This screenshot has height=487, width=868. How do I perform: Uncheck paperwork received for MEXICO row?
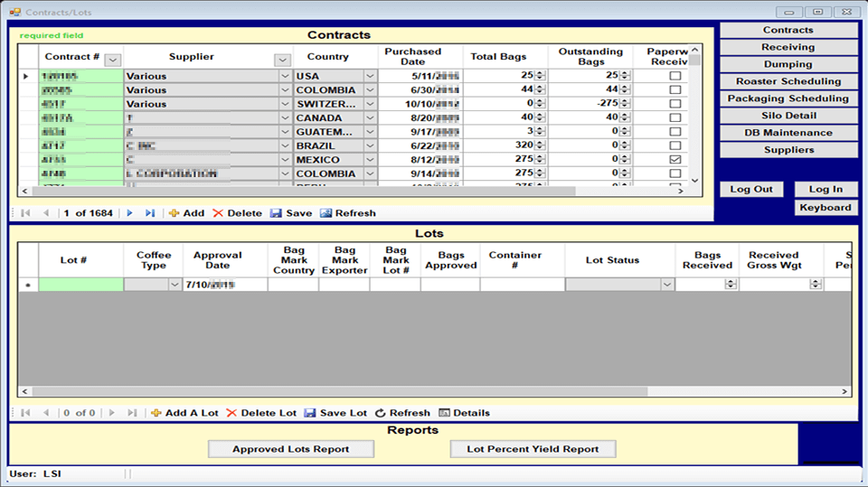pos(675,159)
